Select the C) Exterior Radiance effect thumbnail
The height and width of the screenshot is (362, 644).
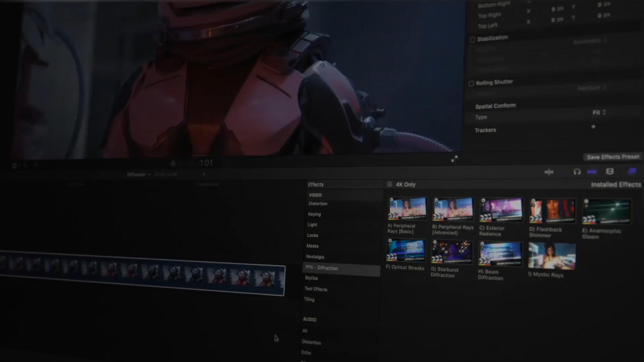[501, 210]
